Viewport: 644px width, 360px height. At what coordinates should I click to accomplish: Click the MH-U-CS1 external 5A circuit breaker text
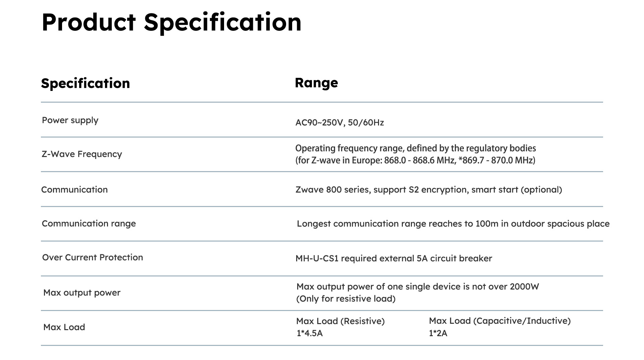[394, 258]
